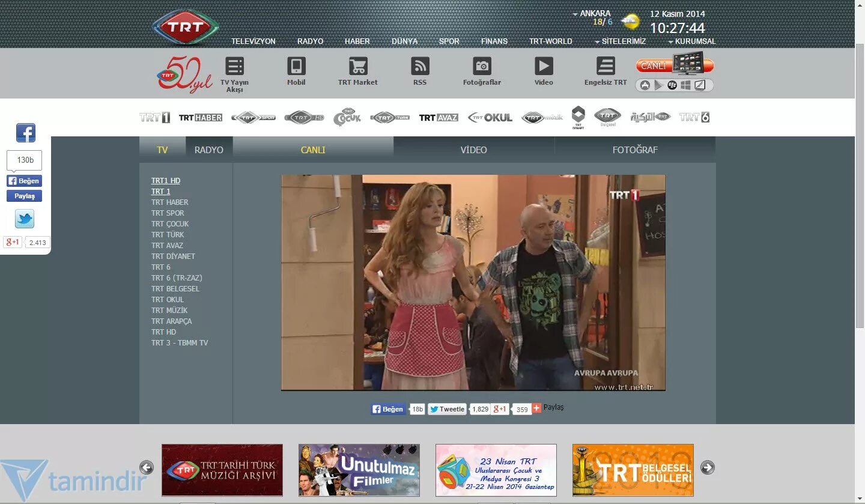
Task: Open the RADYO menu in header
Action: (x=311, y=41)
